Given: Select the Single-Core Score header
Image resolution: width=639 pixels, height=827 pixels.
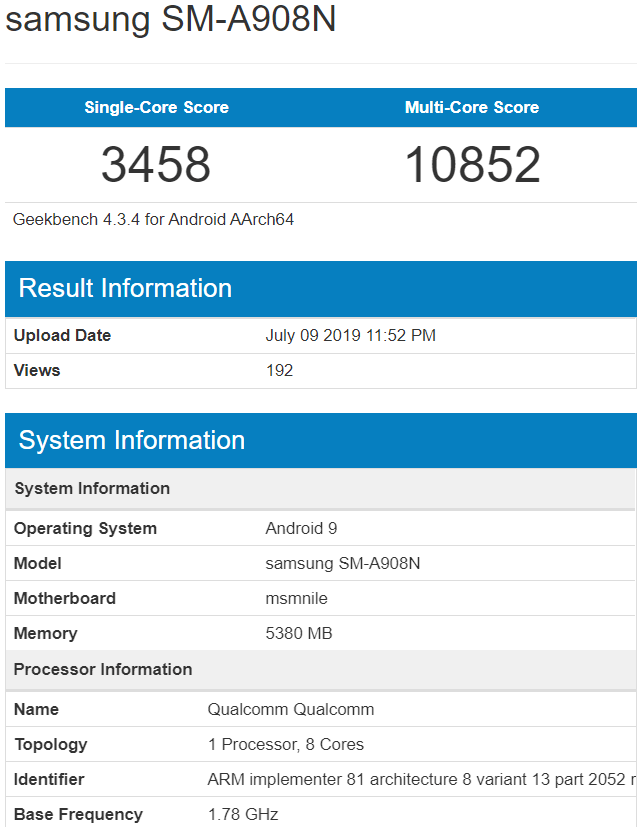Looking at the screenshot, I should 157,107.
